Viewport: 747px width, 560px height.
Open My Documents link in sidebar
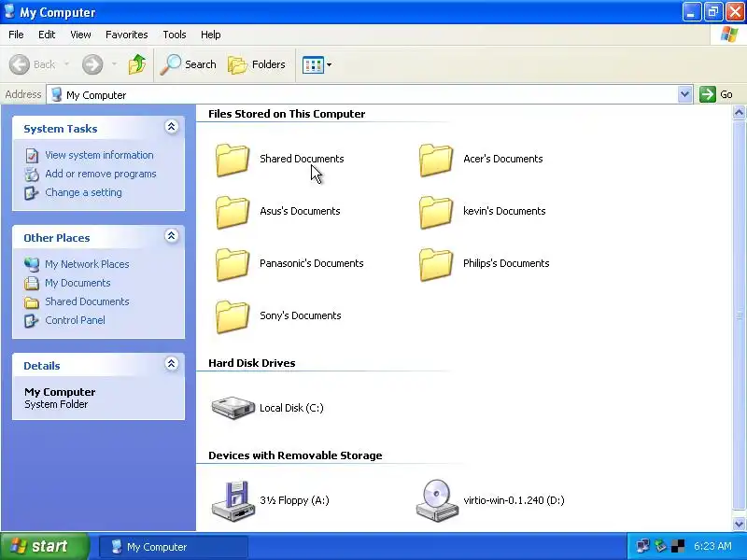[x=78, y=283]
